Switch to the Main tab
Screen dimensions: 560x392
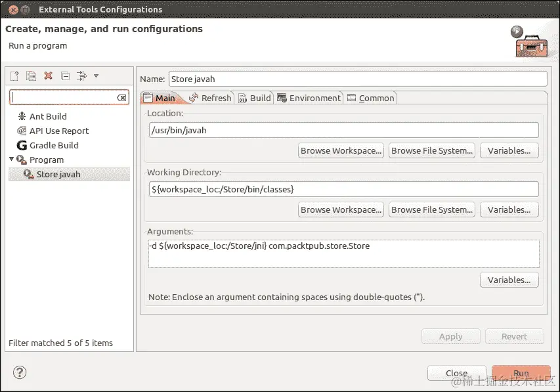point(160,98)
